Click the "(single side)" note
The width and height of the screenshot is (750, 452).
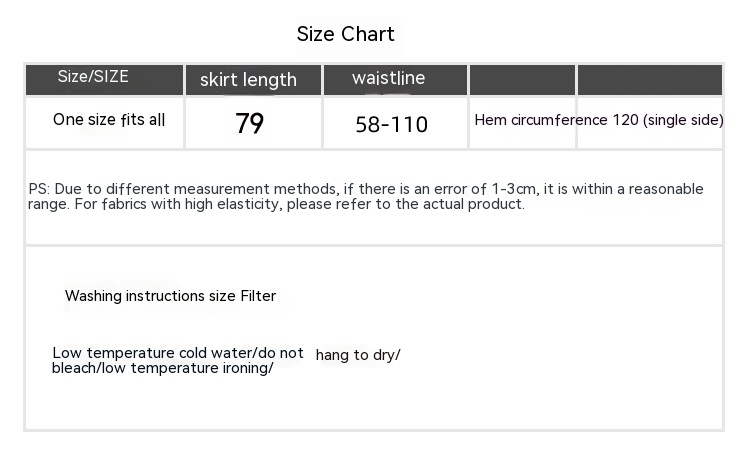point(683,120)
